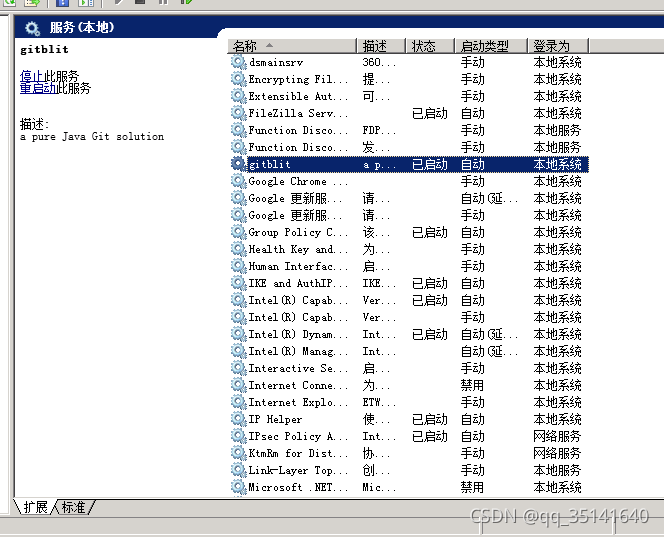Sort by the 登录为 column header
This screenshot has width=664, height=537.
[x=558, y=45]
